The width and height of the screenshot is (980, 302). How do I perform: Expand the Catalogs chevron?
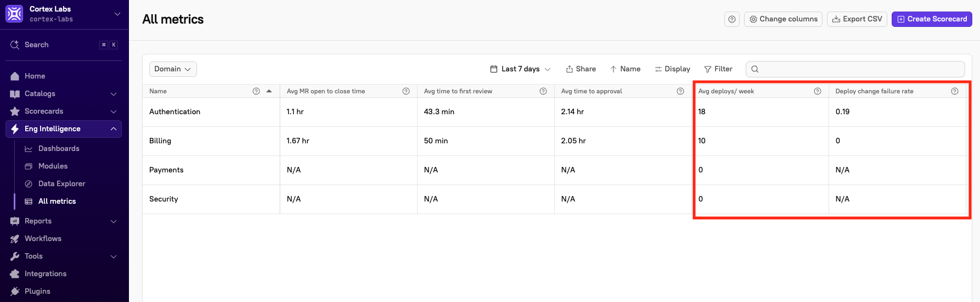pos(114,94)
